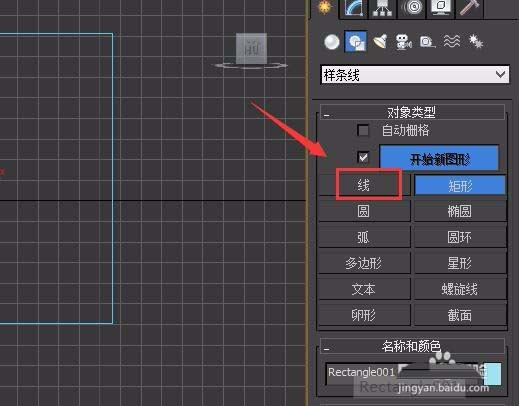Open the Create panel tab

[x=324, y=8]
